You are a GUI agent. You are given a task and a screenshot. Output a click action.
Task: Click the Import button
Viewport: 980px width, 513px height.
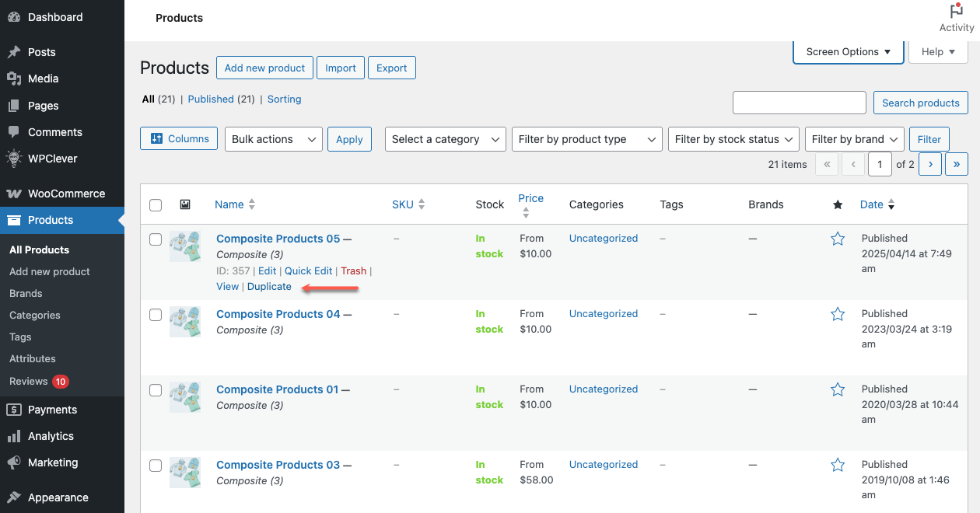coord(341,68)
